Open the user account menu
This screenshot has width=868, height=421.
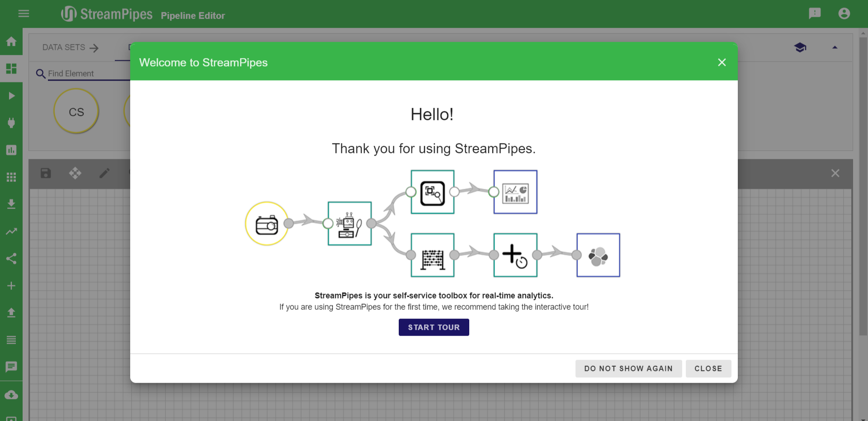tap(844, 14)
